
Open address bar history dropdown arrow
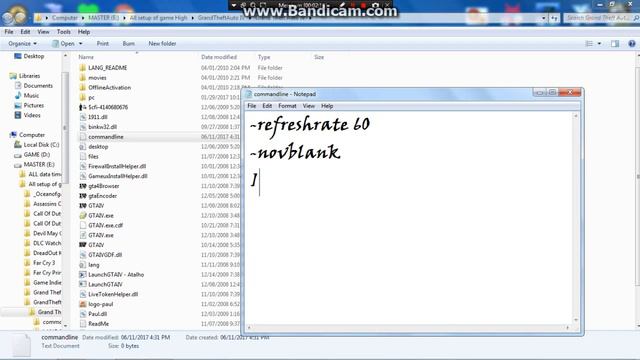pyautogui.click(x=544, y=18)
